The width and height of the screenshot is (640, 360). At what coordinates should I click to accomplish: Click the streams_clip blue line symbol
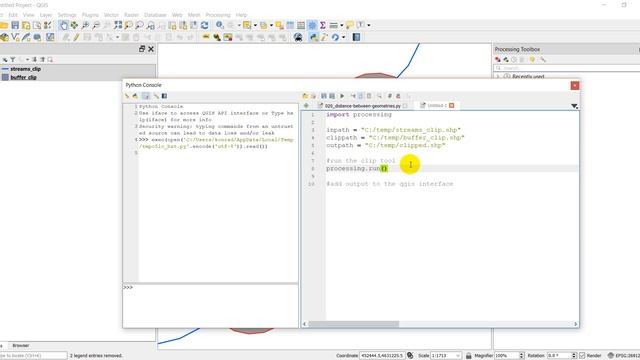pos(5,69)
